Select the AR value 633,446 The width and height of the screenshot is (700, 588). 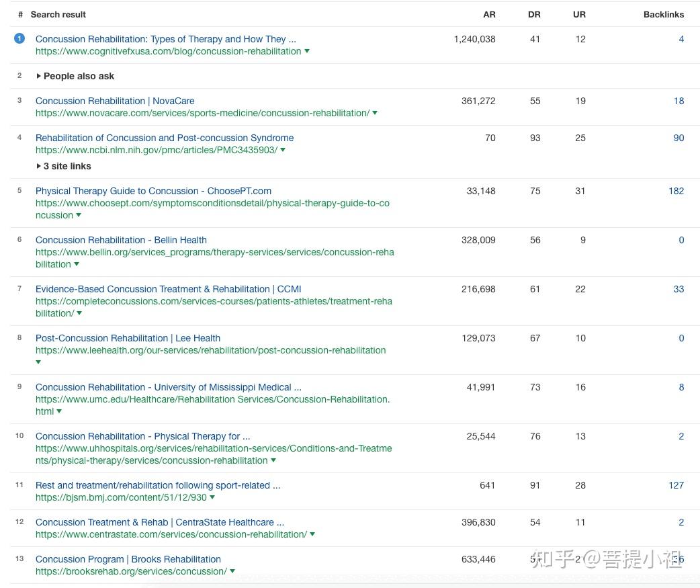click(478, 559)
